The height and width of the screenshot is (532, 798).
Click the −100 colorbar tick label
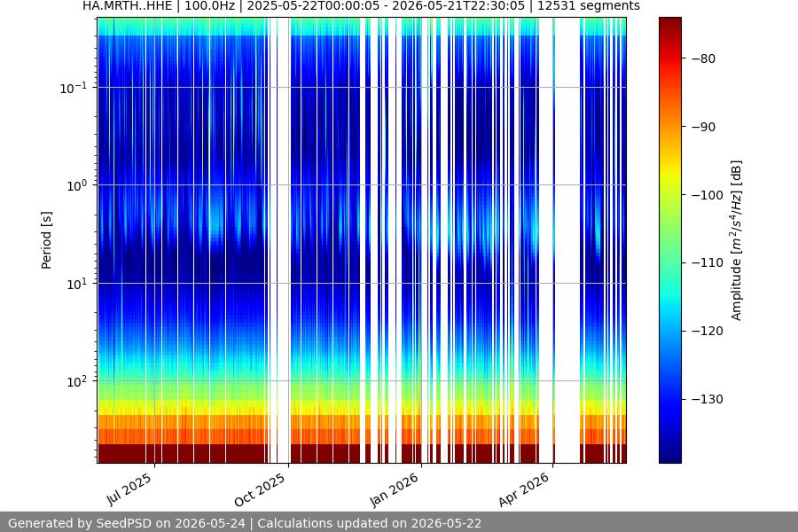[708, 195]
